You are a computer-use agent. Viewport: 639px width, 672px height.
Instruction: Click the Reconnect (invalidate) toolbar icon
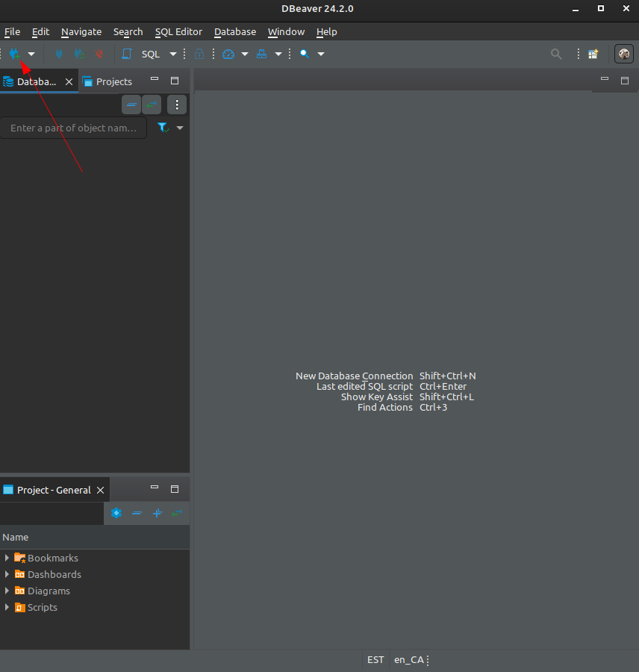(x=79, y=54)
